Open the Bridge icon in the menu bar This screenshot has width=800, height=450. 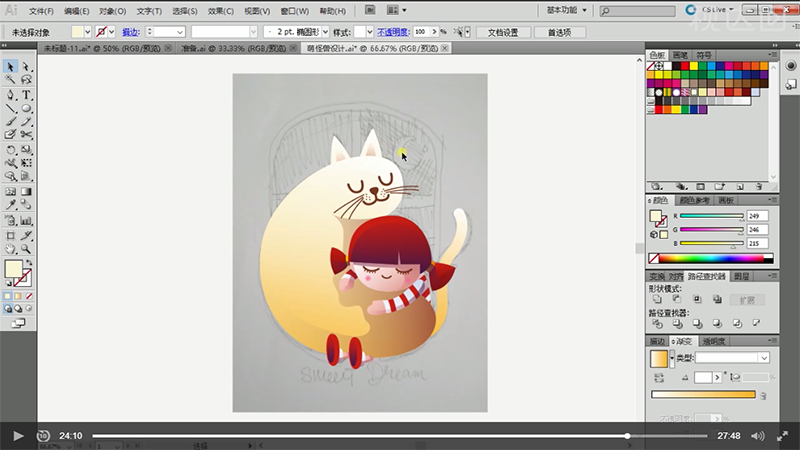coord(370,10)
